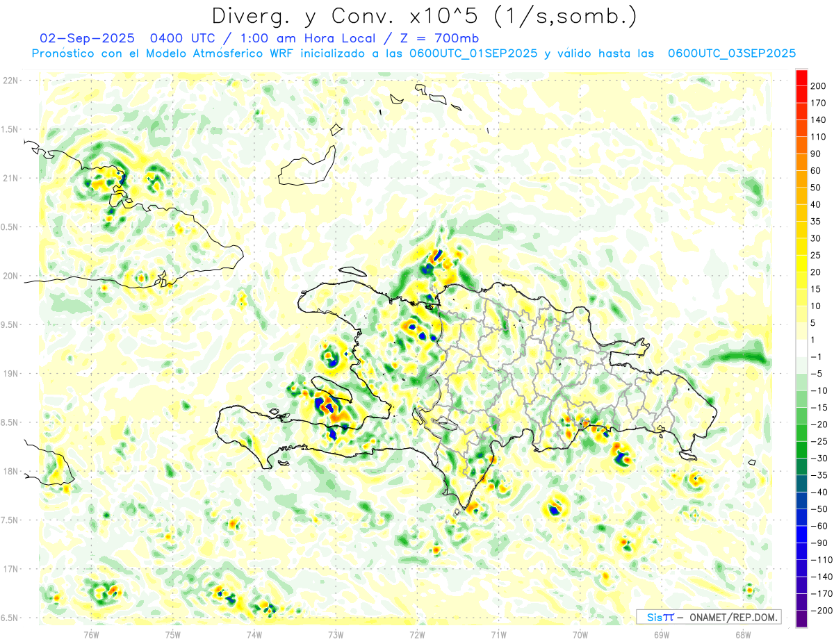This screenshot has height=644, width=834.
Task: Click the positive '90' colorbar value
Action: coord(816,154)
